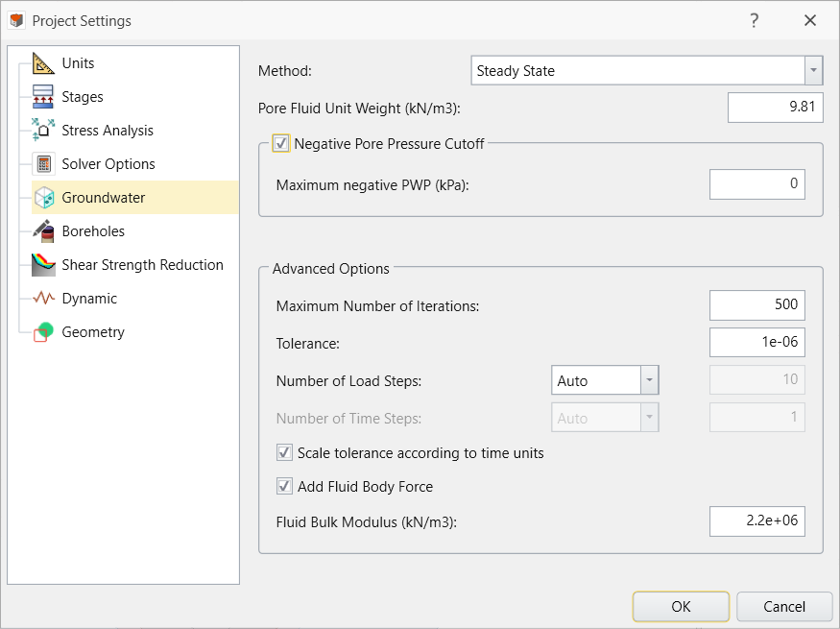Open the Number of Load Steps dropdown

point(605,380)
